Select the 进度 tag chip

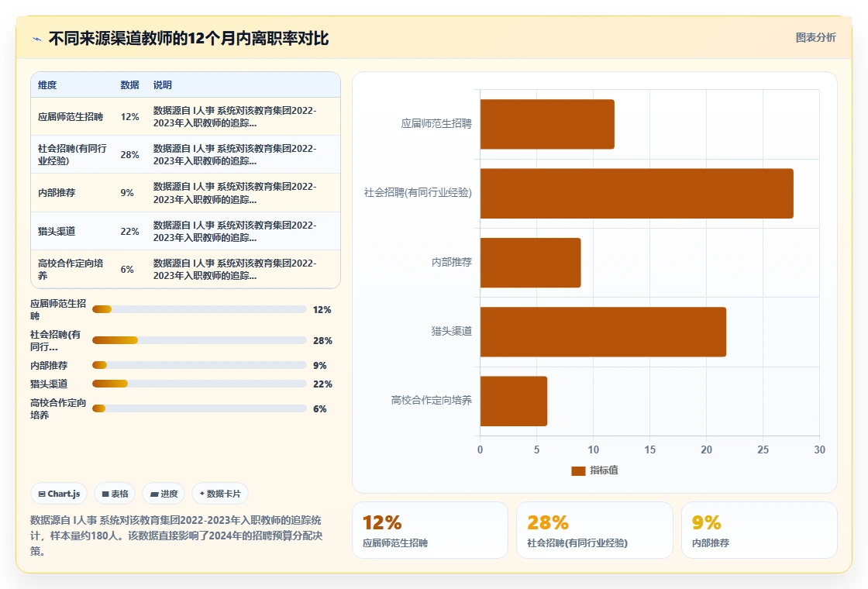[164, 494]
